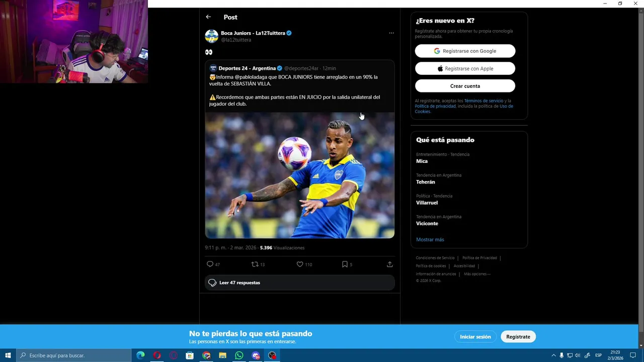
Task: Open Política de cookies footer link
Action: 431,266
